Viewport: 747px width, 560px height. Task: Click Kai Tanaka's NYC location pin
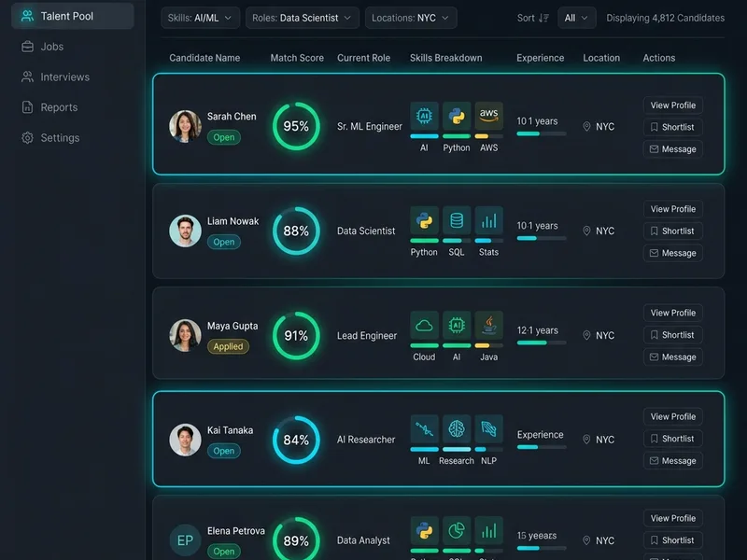click(x=586, y=440)
